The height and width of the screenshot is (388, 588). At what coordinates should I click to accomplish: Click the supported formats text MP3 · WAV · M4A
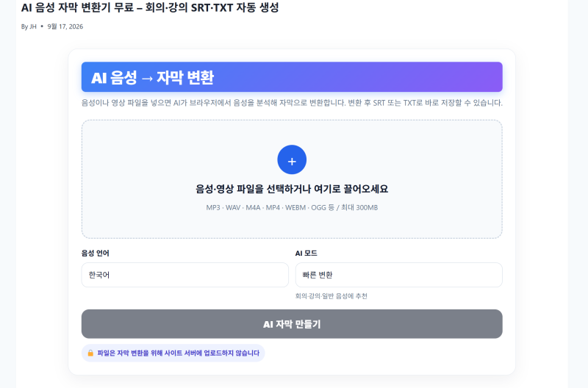tap(292, 207)
